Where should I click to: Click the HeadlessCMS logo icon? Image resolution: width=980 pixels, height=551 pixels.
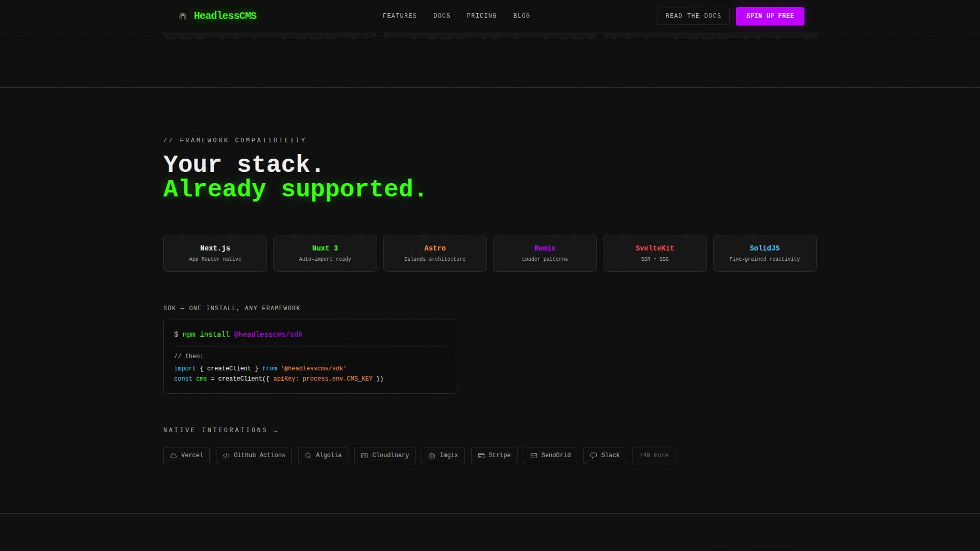(x=183, y=16)
